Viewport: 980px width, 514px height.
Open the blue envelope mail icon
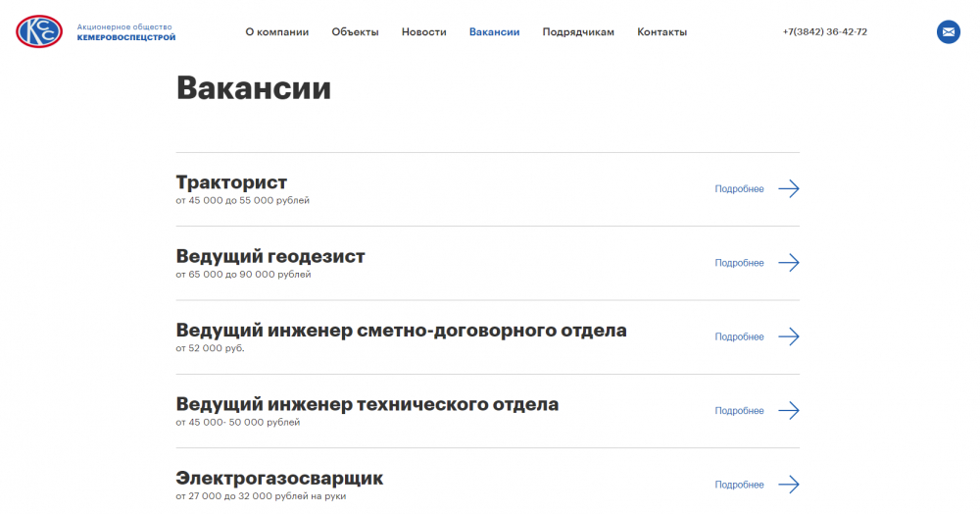coord(948,32)
